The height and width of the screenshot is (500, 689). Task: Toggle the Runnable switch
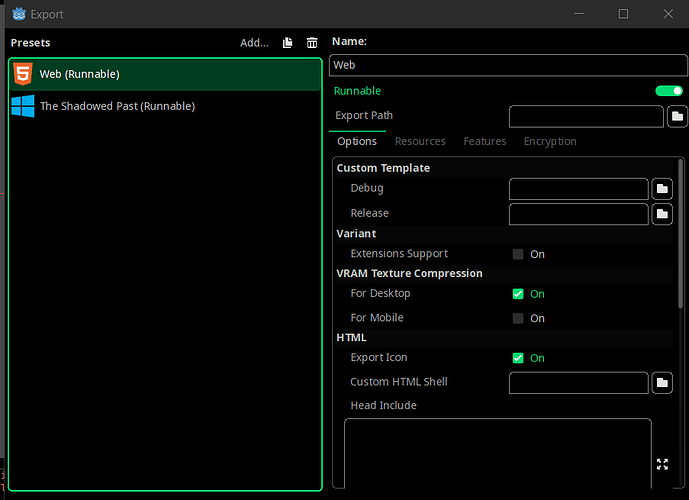(x=669, y=91)
